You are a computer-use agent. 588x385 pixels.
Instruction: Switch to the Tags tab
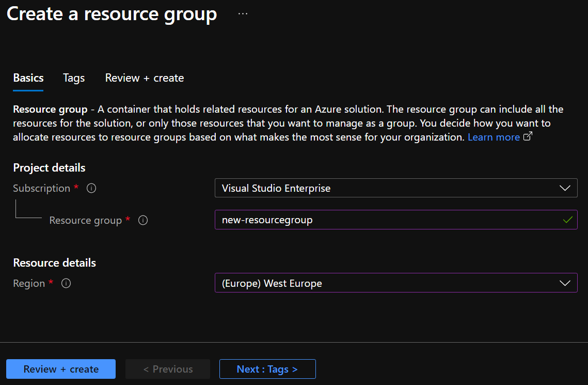[x=74, y=78]
